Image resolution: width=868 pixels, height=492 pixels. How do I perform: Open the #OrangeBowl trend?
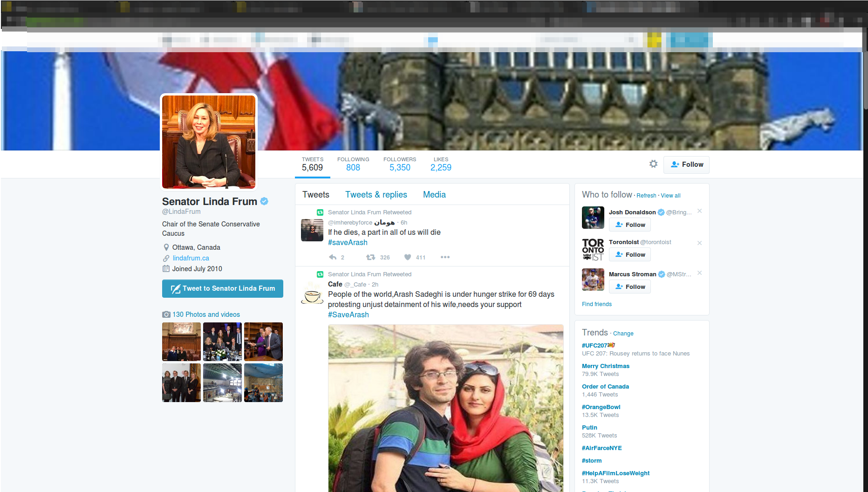point(601,407)
